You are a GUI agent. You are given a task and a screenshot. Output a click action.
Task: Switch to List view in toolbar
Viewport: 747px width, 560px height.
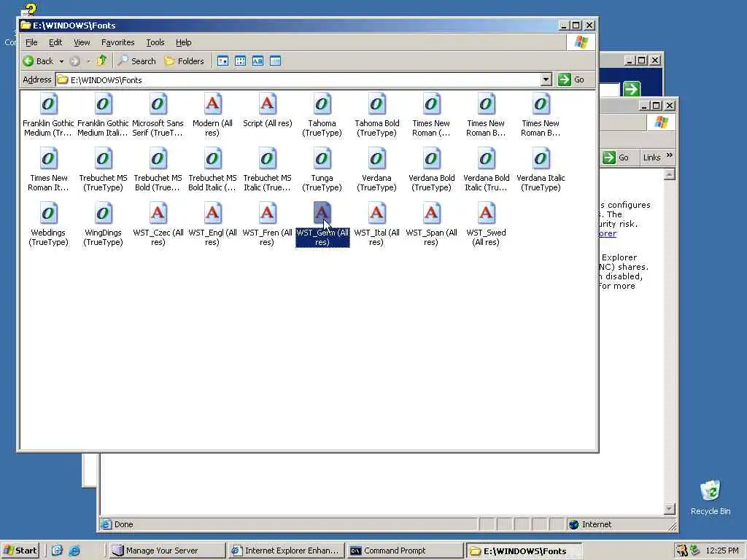tap(240, 61)
